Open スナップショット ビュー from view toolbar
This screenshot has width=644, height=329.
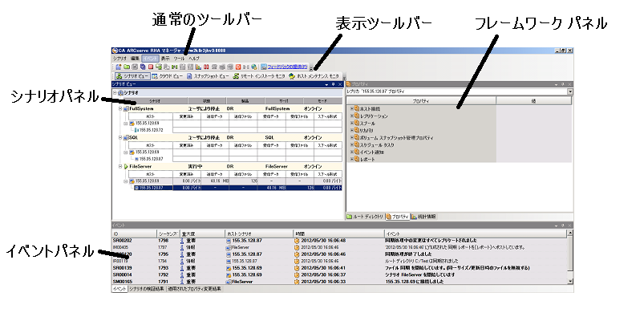tap(207, 75)
